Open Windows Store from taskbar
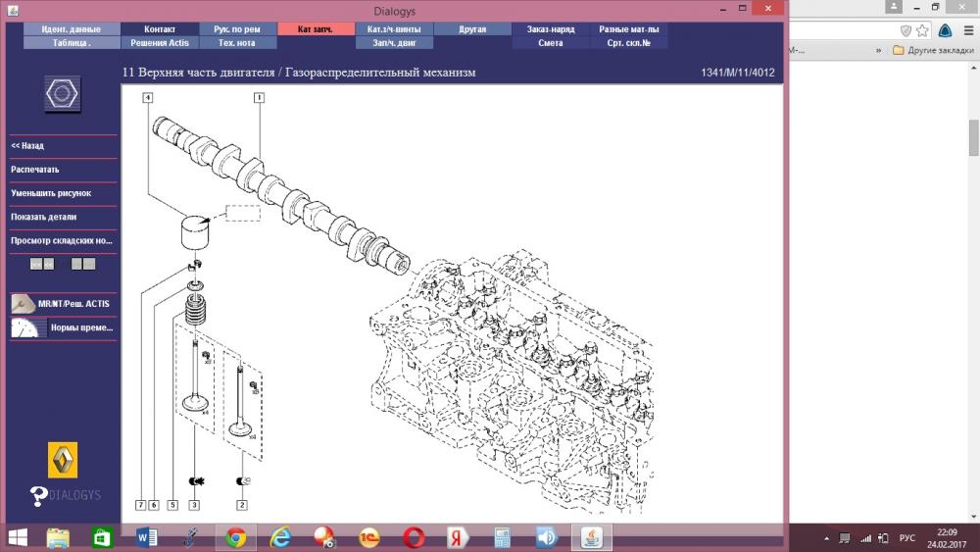Screen dimensions: 980x552 click(x=101, y=537)
